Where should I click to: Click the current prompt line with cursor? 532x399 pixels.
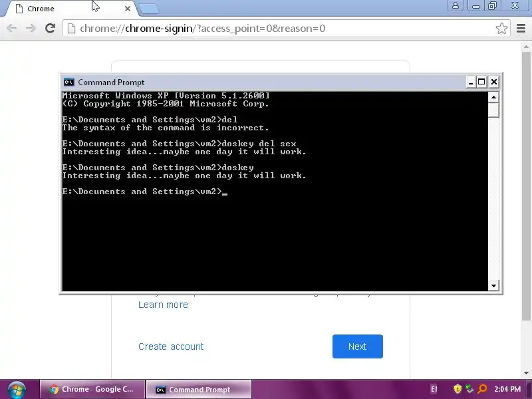145,192
